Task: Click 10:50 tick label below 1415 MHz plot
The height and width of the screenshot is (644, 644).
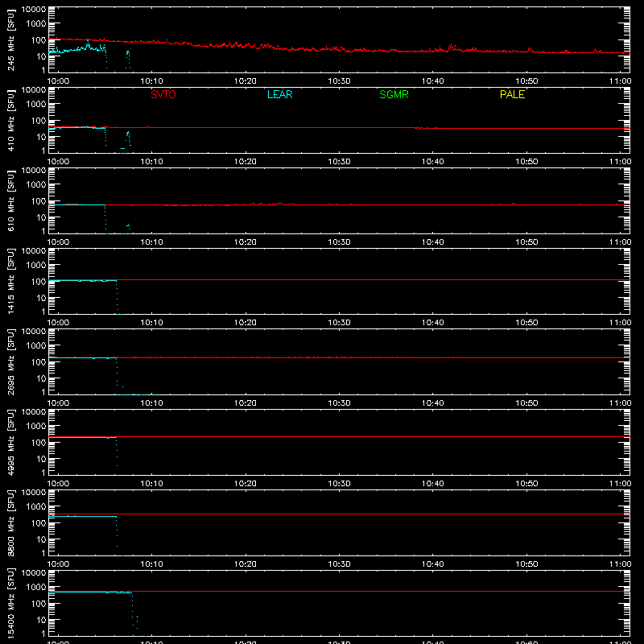Action: pyautogui.click(x=526, y=323)
